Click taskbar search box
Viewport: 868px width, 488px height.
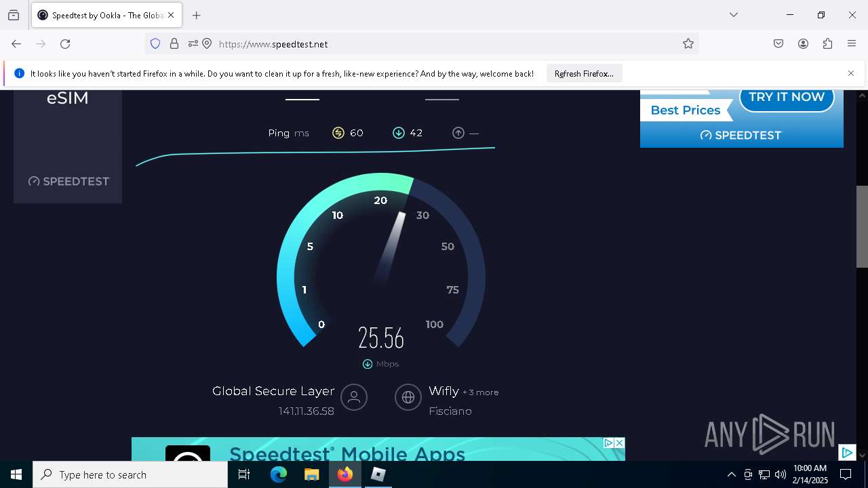(130, 474)
